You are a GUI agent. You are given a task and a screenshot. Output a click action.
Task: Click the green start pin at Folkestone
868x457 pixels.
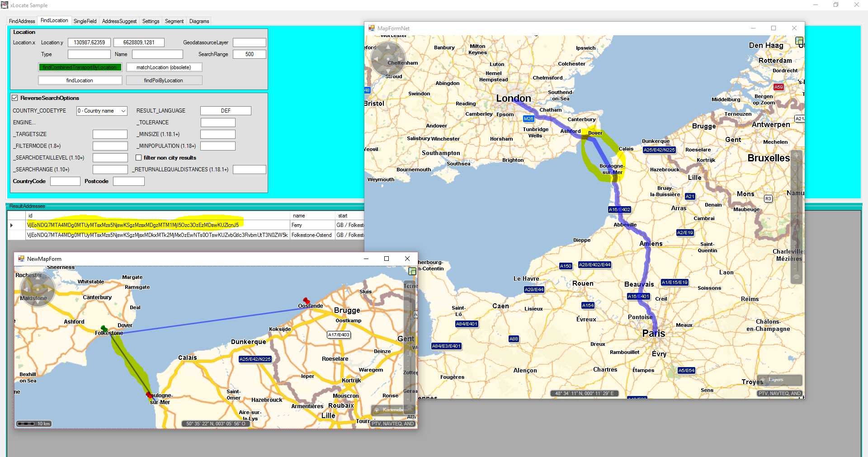tap(104, 328)
